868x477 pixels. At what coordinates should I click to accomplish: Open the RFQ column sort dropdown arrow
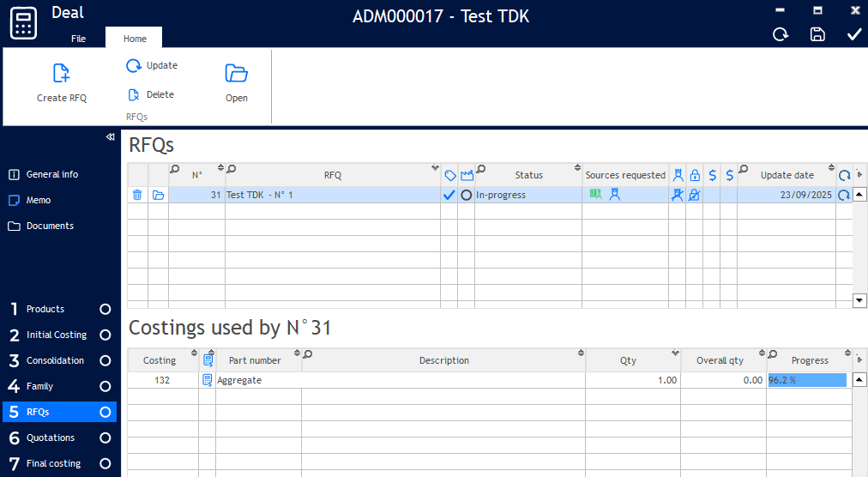click(x=435, y=167)
